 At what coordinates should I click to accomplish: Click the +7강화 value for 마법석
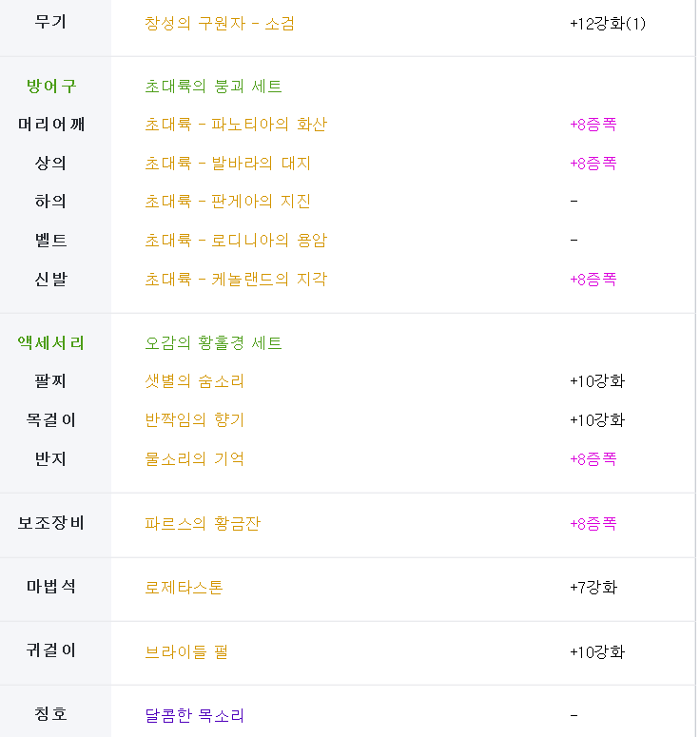coord(593,587)
